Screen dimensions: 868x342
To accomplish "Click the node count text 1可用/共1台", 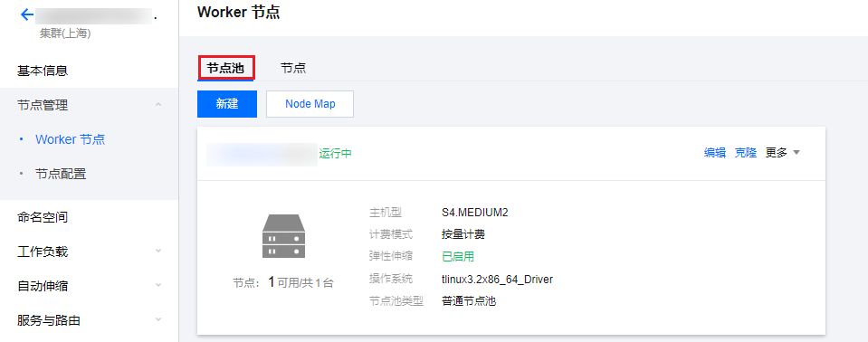I will click(301, 283).
